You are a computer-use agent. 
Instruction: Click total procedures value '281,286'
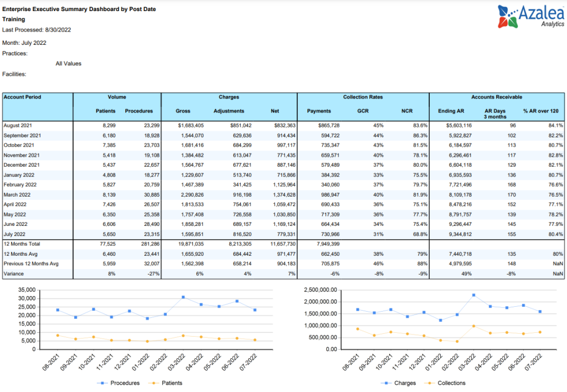point(150,244)
